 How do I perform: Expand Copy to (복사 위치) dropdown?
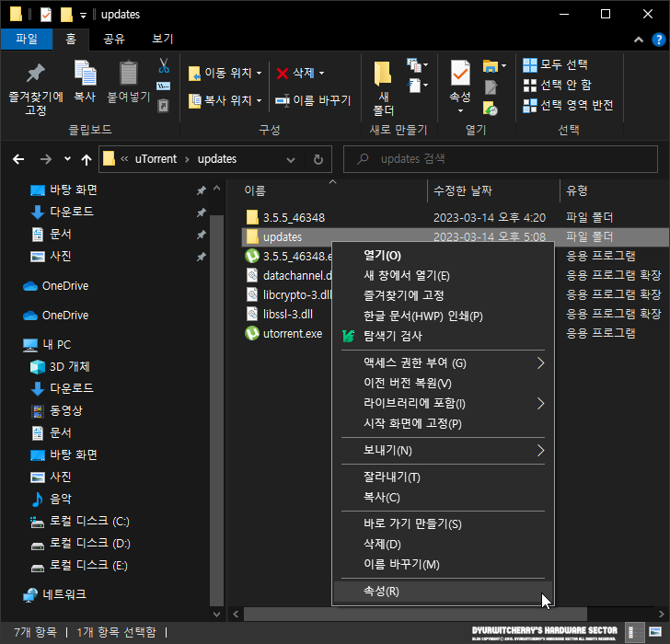tap(259, 101)
